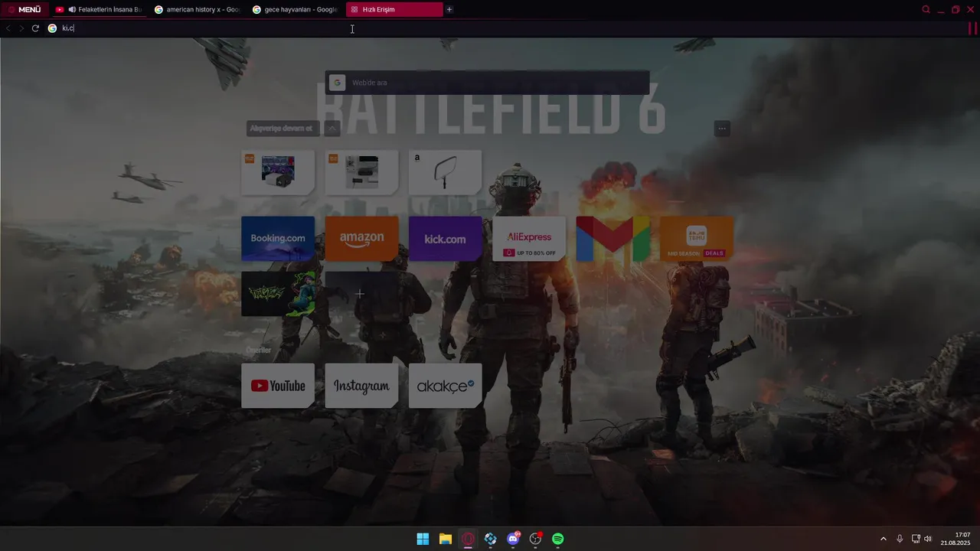Click the Alışverişe devam et button
The height and width of the screenshot is (551, 980).
point(283,129)
